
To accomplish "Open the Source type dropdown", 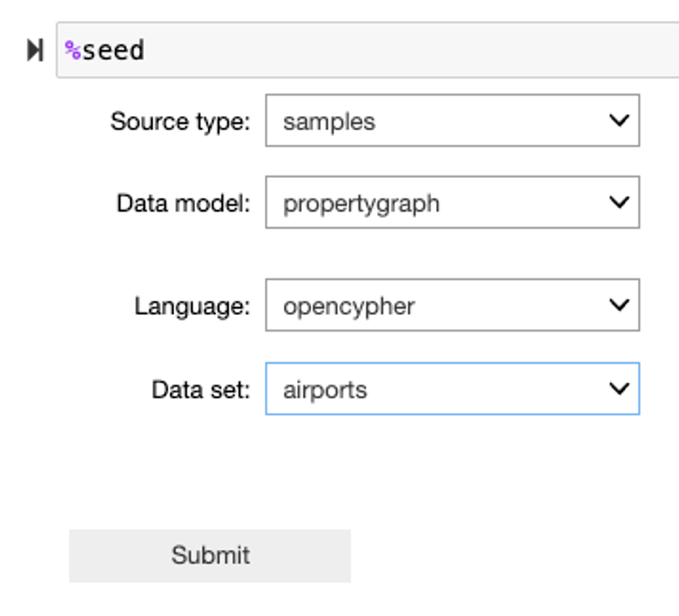I will pyautogui.click(x=452, y=121).
